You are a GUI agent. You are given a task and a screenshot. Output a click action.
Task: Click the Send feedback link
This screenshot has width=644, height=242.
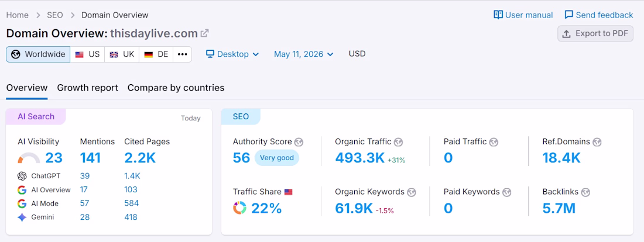599,15
